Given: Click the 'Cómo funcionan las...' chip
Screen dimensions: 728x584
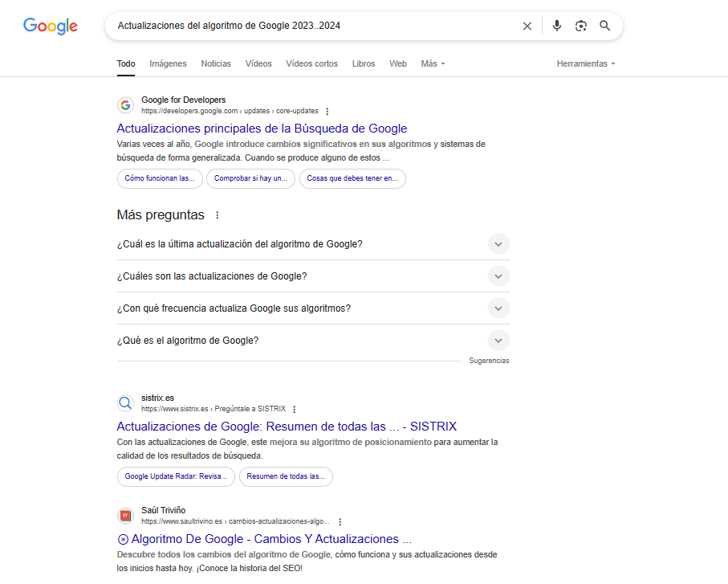Looking at the screenshot, I should (160, 178).
